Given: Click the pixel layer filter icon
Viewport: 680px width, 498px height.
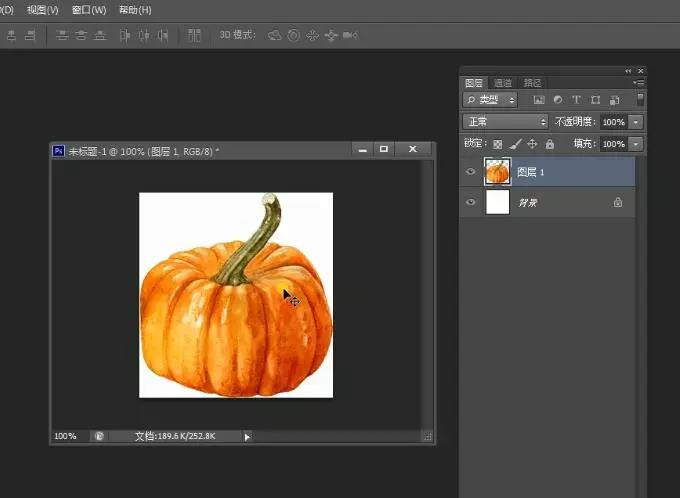Looking at the screenshot, I should tap(539, 100).
